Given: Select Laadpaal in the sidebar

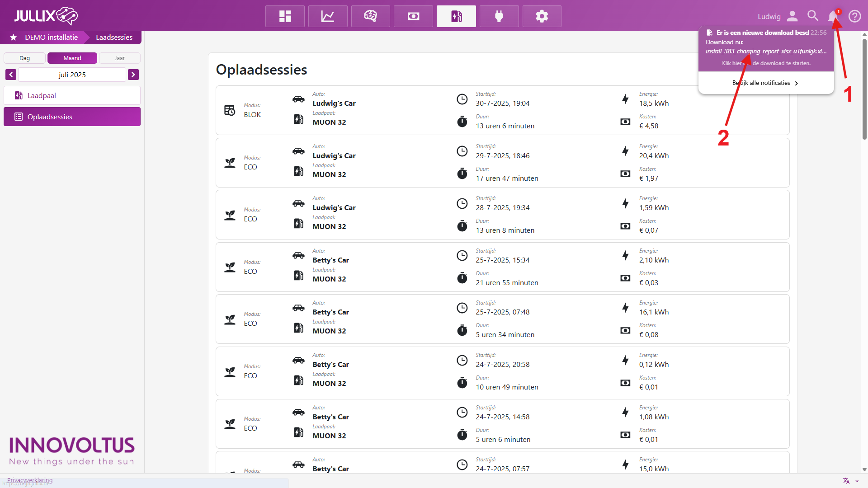Looking at the screenshot, I should pos(72,95).
